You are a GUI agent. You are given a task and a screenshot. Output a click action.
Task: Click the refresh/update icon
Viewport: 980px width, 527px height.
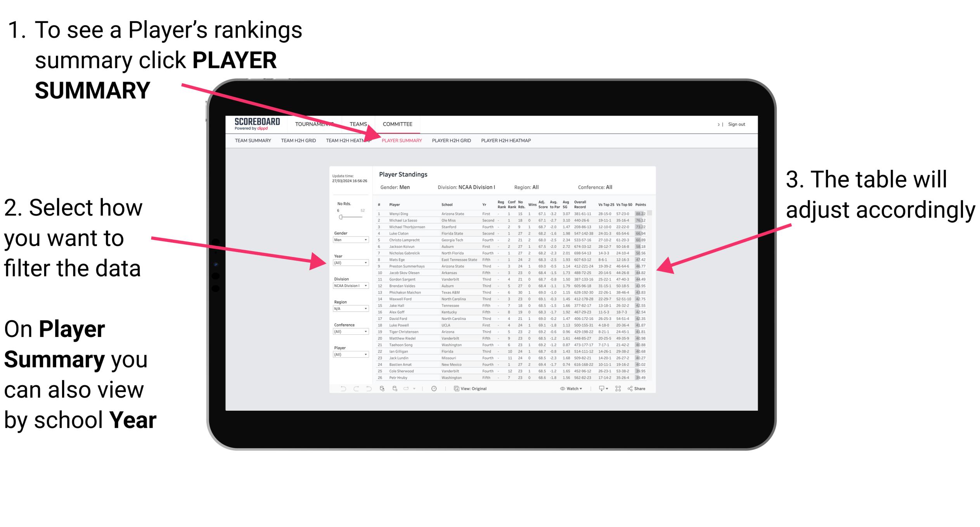384,389
